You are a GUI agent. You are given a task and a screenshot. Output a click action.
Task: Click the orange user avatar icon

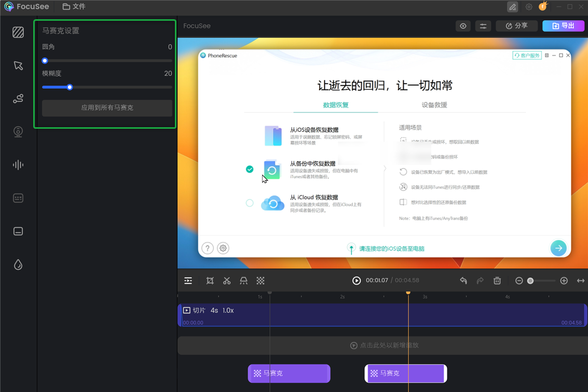543,6
